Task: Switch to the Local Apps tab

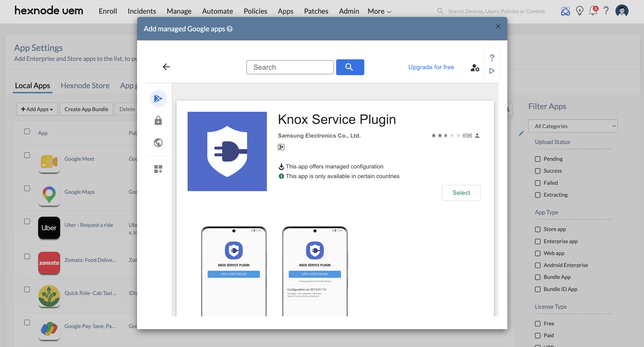Action: (x=32, y=86)
